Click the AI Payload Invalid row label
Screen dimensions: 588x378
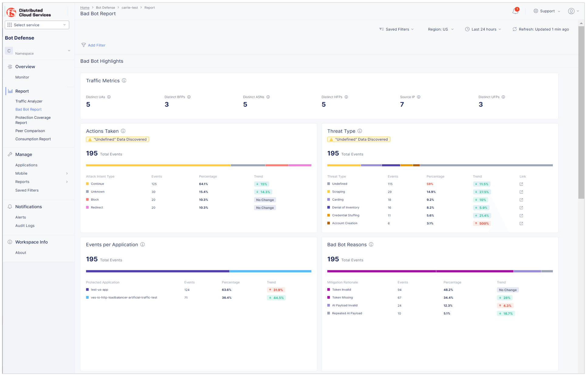pyautogui.click(x=345, y=306)
